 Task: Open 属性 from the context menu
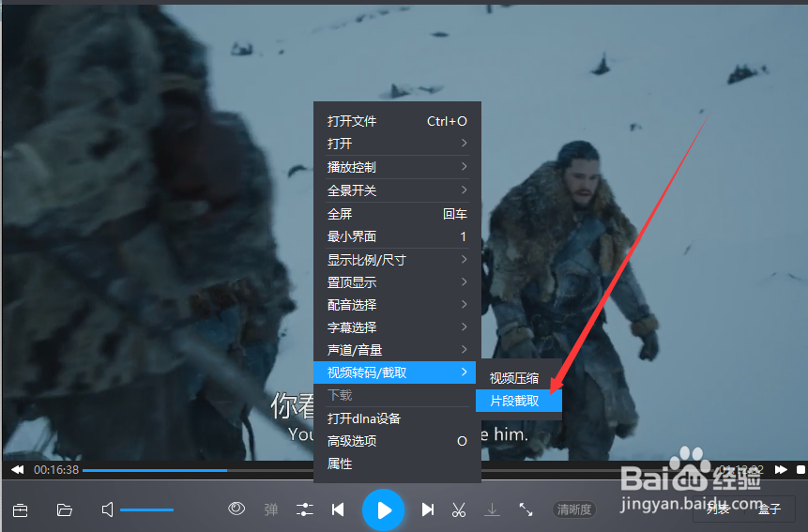pos(397,464)
